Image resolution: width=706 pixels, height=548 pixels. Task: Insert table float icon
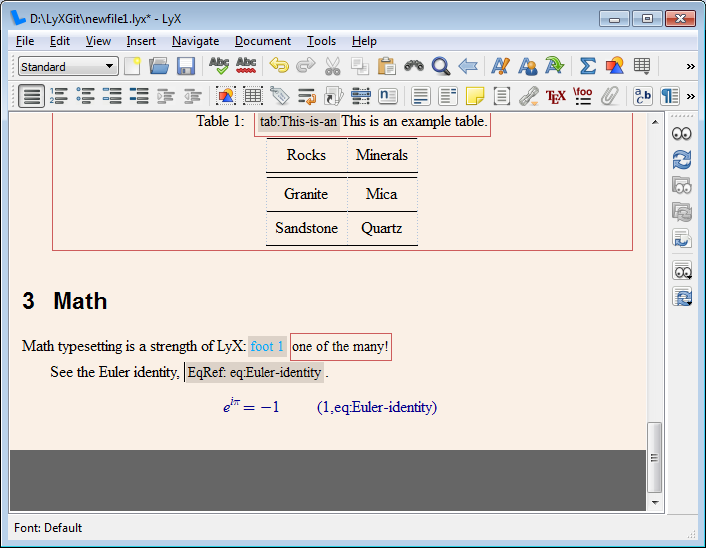(253, 96)
